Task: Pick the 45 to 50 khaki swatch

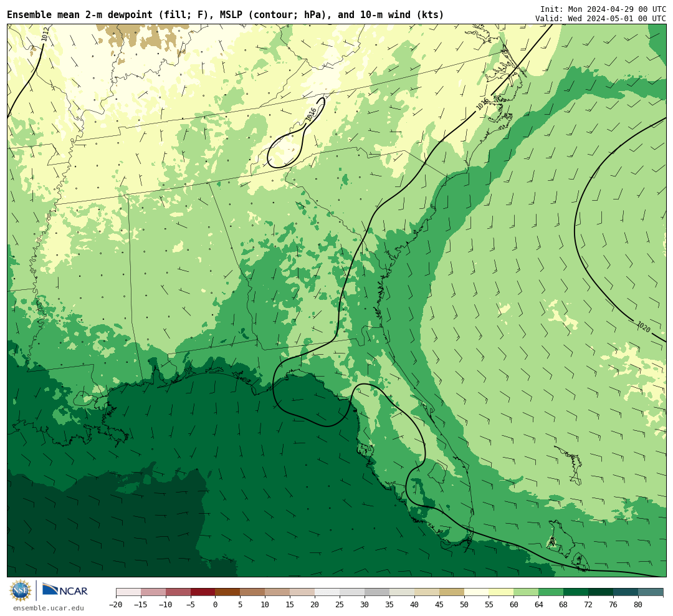Action: [452, 592]
